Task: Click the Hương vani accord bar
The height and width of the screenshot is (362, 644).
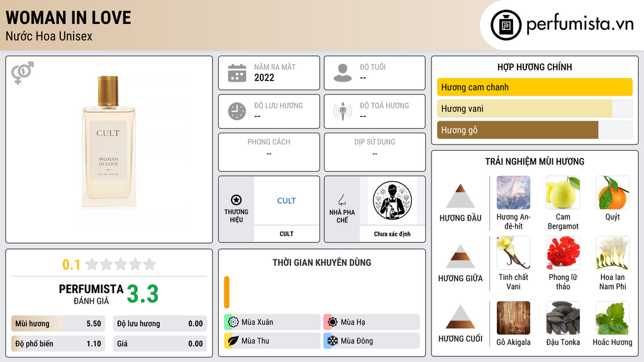Action: (x=535, y=109)
